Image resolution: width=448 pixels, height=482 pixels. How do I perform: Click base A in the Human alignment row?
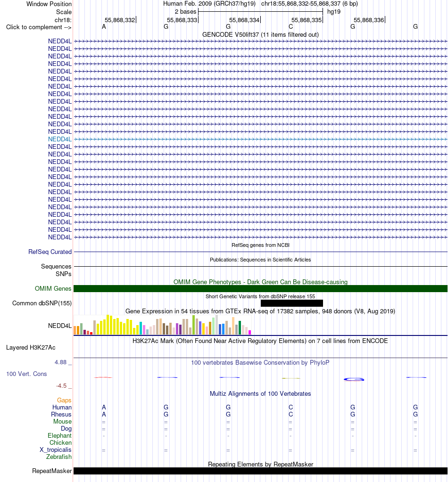[x=104, y=407]
